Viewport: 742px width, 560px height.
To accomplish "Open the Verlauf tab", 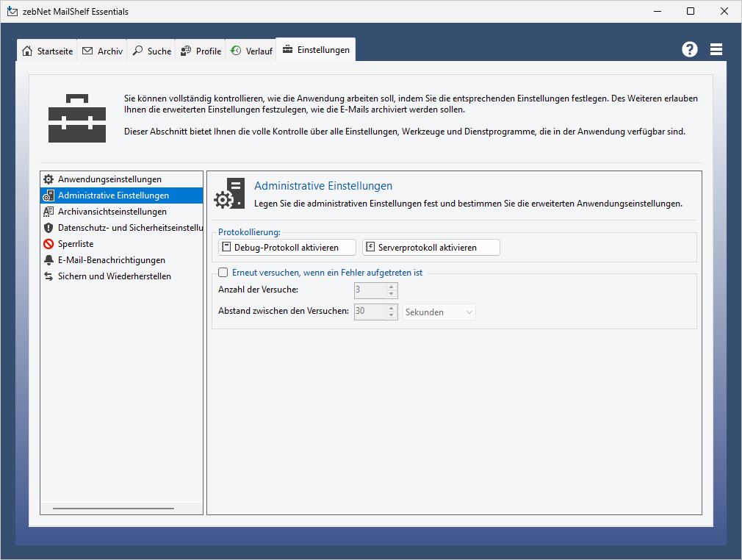I will (x=251, y=51).
